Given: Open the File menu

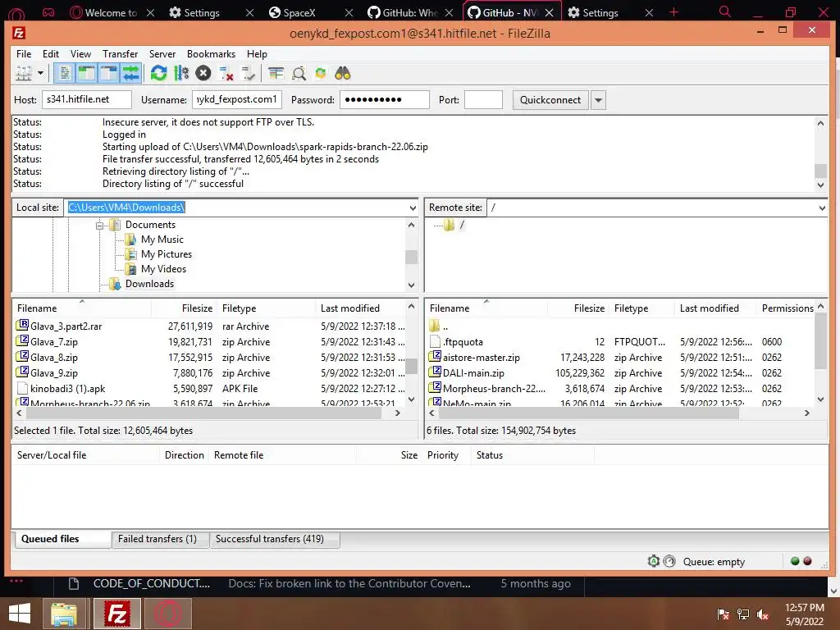Looking at the screenshot, I should (24, 54).
